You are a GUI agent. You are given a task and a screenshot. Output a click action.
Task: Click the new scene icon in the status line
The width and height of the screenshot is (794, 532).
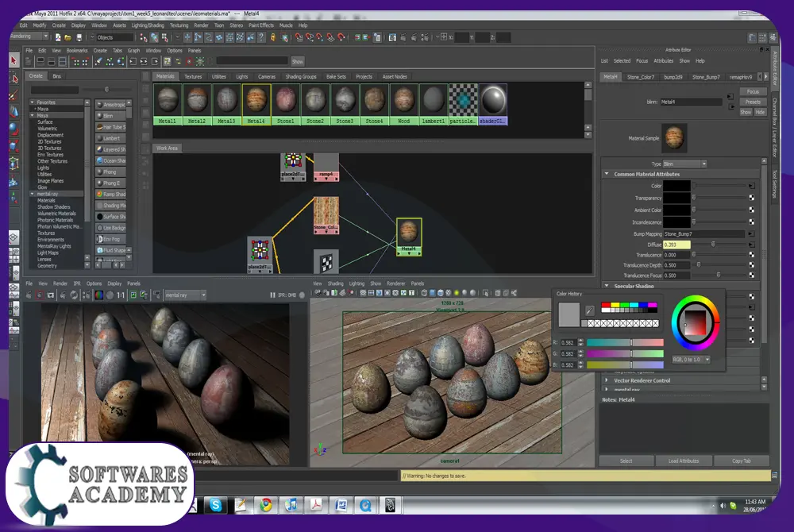point(58,37)
